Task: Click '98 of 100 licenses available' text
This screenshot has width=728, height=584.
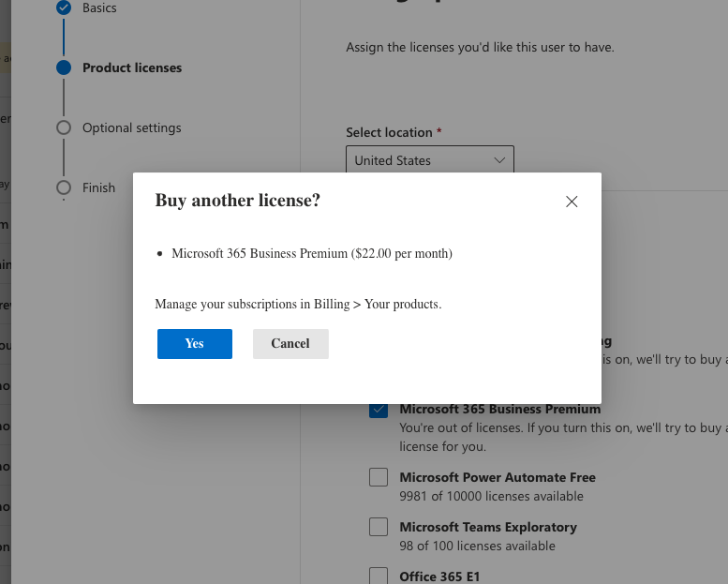Action: pyautogui.click(x=477, y=546)
